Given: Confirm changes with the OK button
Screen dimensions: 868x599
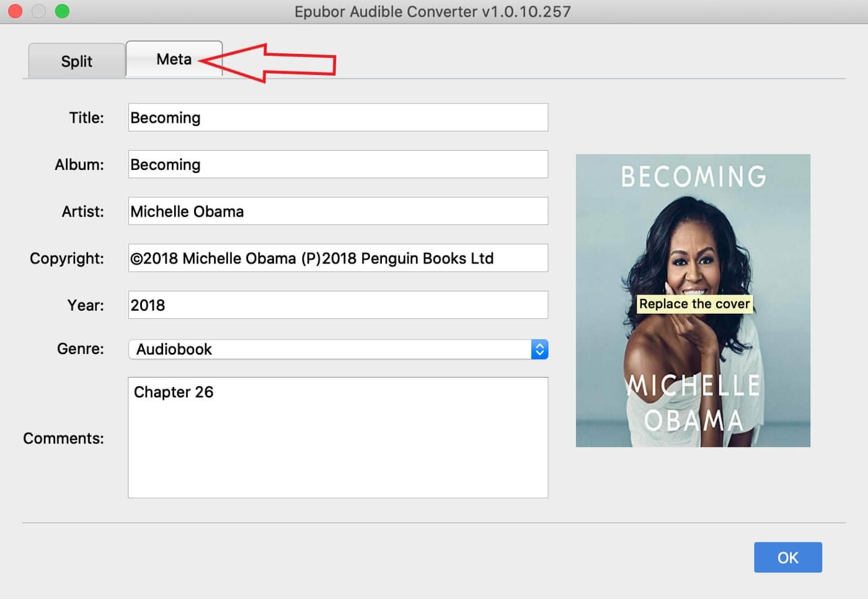Looking at the screenshot, I should point(788,557).
